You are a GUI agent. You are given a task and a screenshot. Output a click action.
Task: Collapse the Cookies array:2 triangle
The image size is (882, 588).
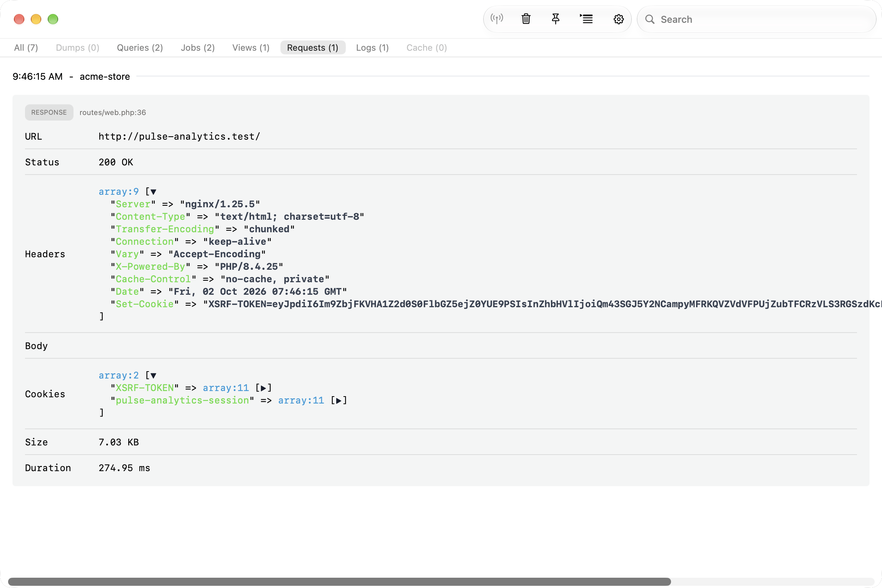pyautogui.click(x=153, y=375)
